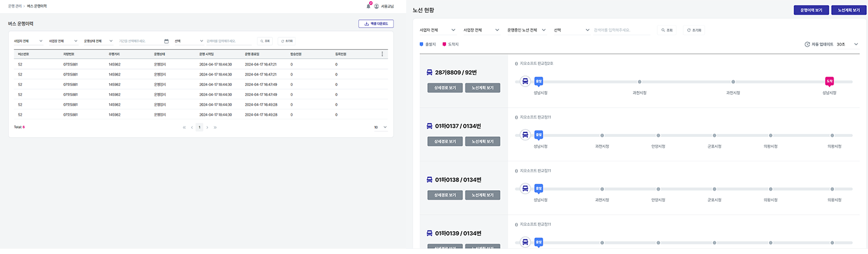Click 조회 search button in bus history page
Viewport: 868px width, 254px height.
click(265, 41)
